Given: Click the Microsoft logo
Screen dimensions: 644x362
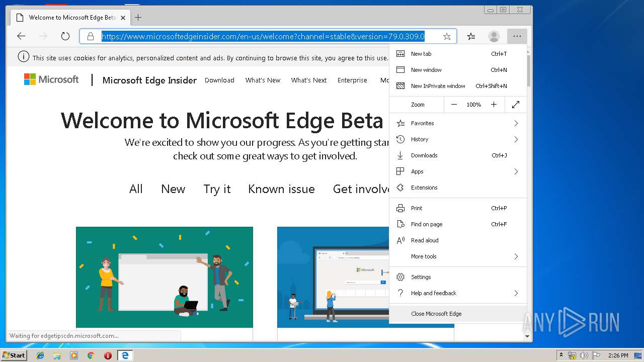Looking at the screenshot, I should [x=51, y=79].
